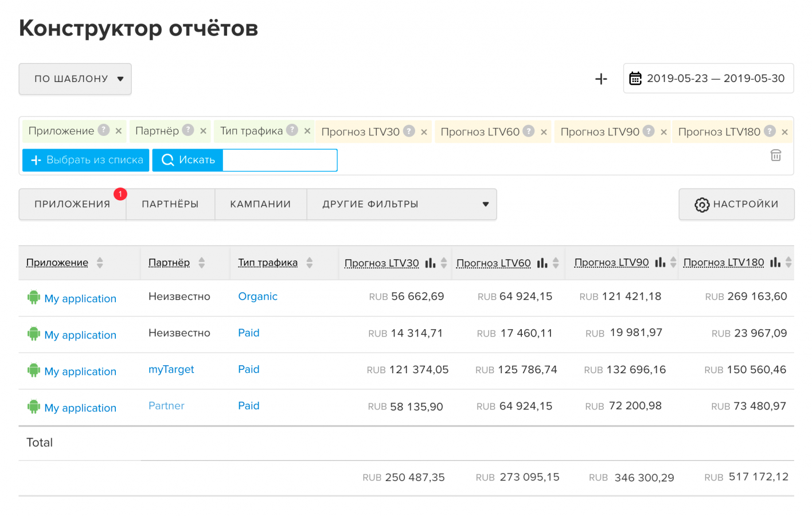Select the КАМПАНИИ filter tab
This screenshot has height=516, width=812.
coord(260,204)
